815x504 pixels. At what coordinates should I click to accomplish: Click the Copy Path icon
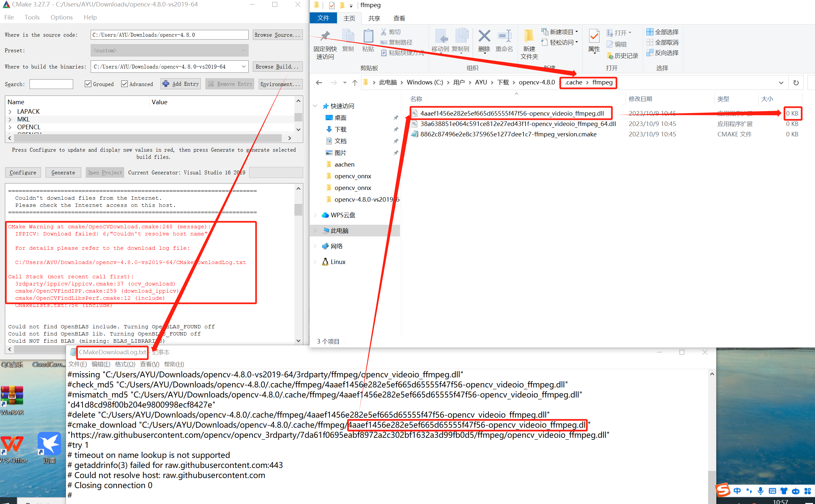(384, 42)
